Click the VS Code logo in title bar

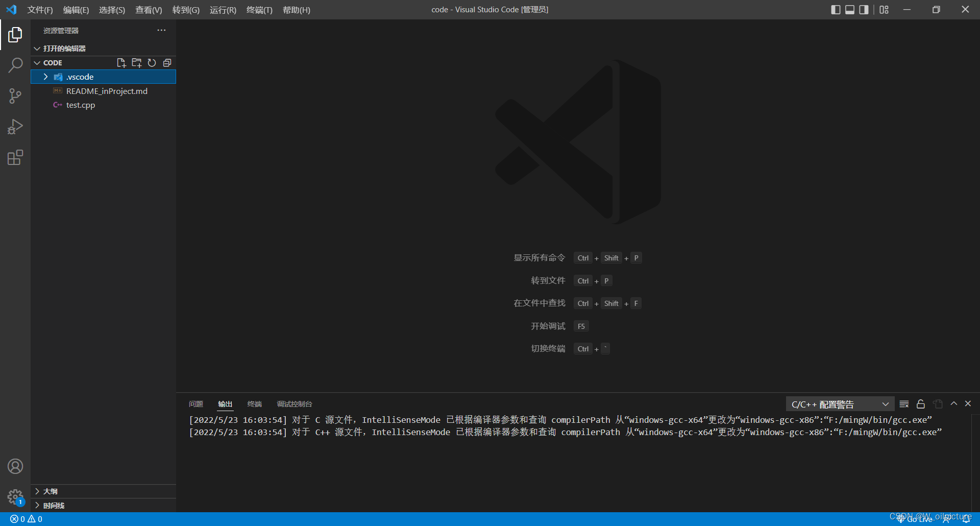11,10
